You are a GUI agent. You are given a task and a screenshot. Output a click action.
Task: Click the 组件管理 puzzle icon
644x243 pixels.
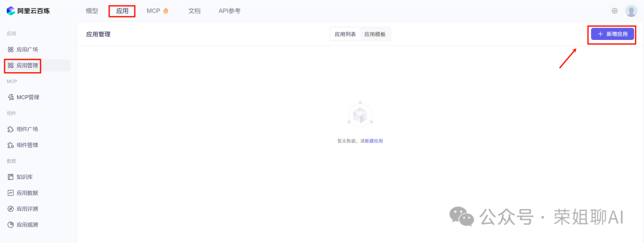click(x=11, y=145)
